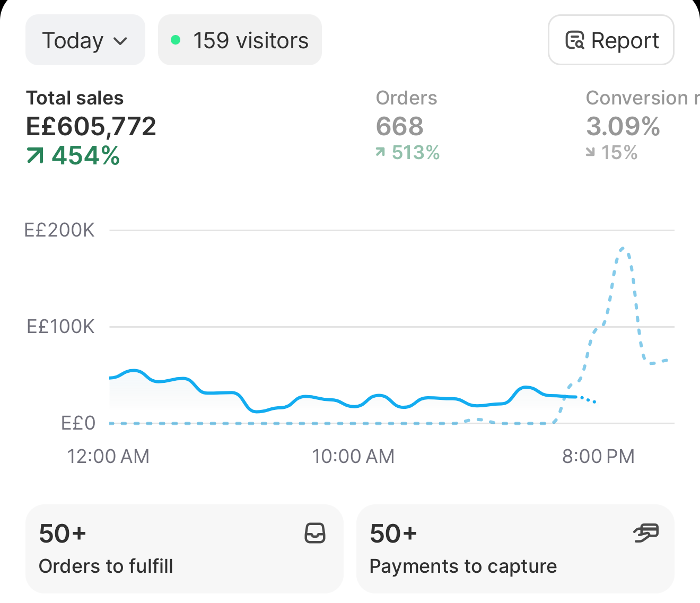This screenshot has height=603, width=700.
Task: Click the green live visitors dot
Action: 176,40
